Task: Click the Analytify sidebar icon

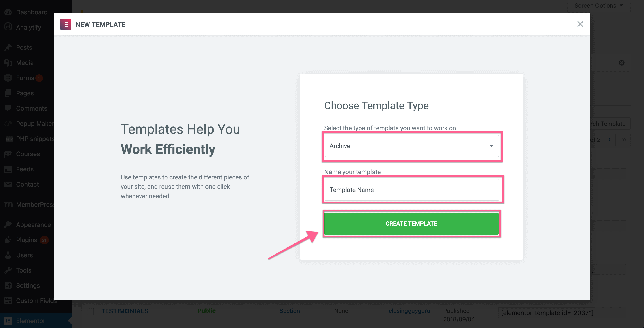Action: (8, 27)
